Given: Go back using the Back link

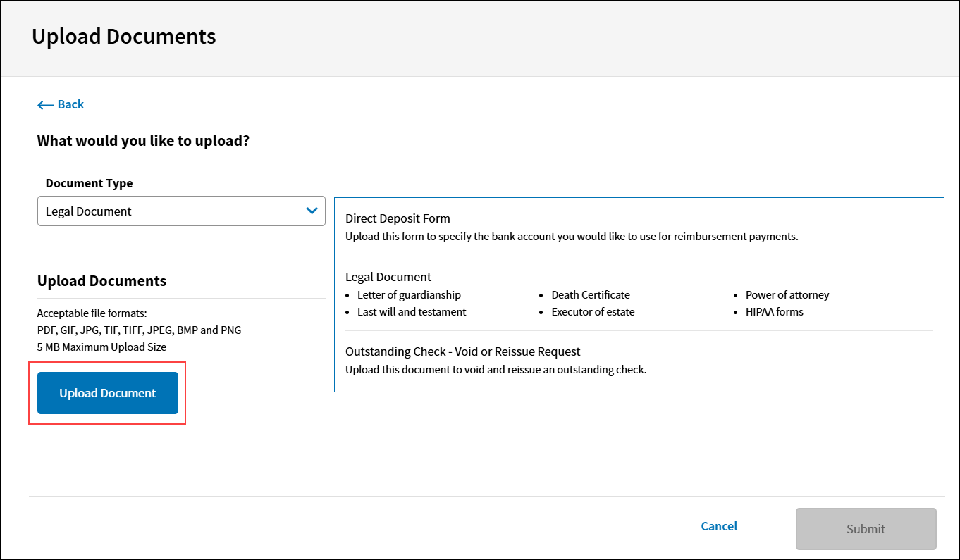Looking at the screenshot, I should pos(70,104).
